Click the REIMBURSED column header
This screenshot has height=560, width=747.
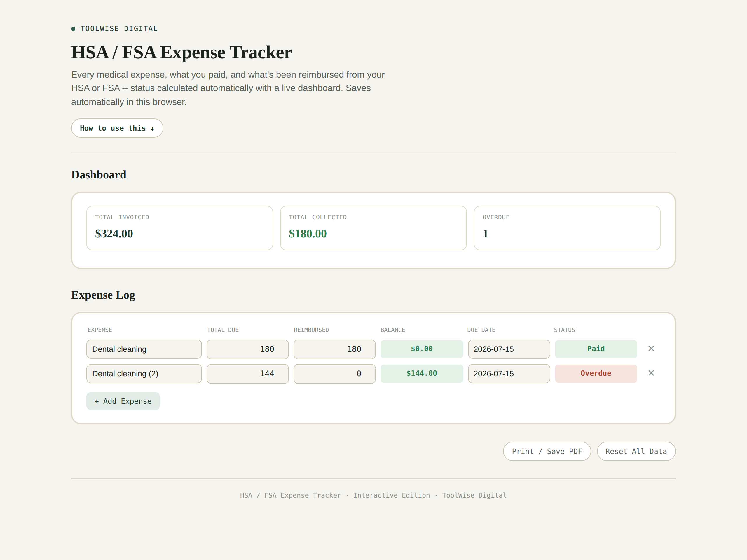311,330
